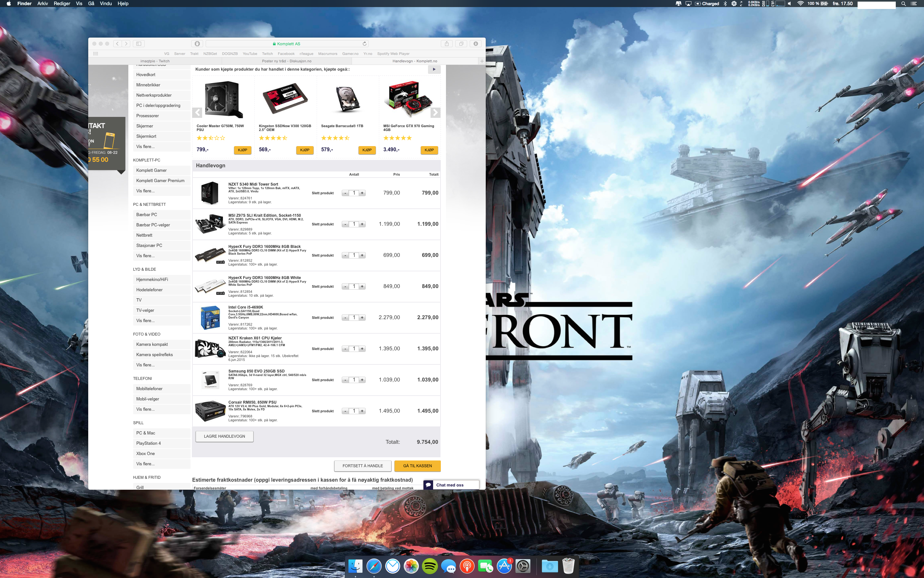The width and height of the screenshot is (924, 578).
Task: Open Finder from the Dock
Action: pos(355,566)
